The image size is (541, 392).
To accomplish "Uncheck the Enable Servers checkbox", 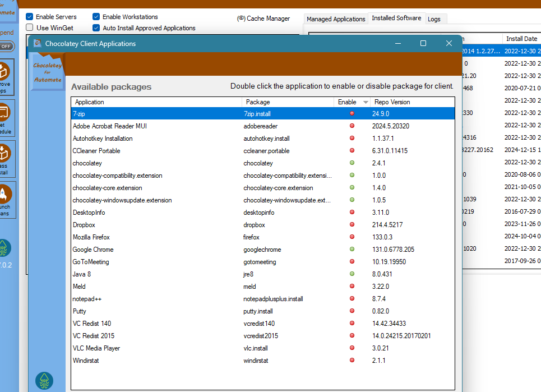I will click(30, 17).
